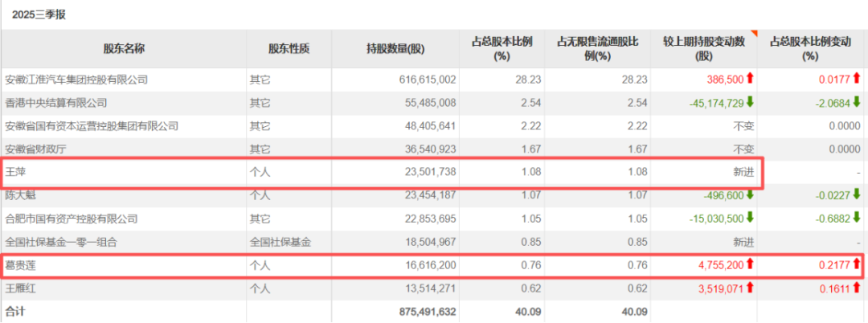This screenshot has height=323, width=868.
Task: Click the green down arrow beside -0.0227
Action: click(857, 195)
